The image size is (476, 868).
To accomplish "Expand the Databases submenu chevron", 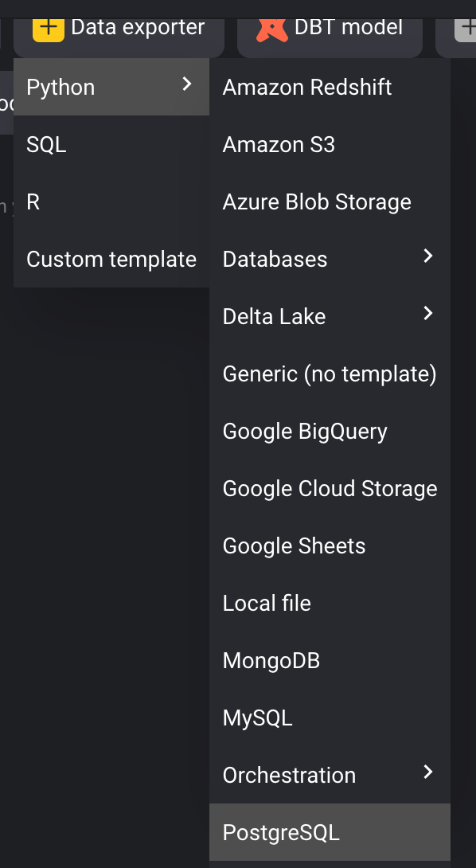I will click(x=428, y=256).
